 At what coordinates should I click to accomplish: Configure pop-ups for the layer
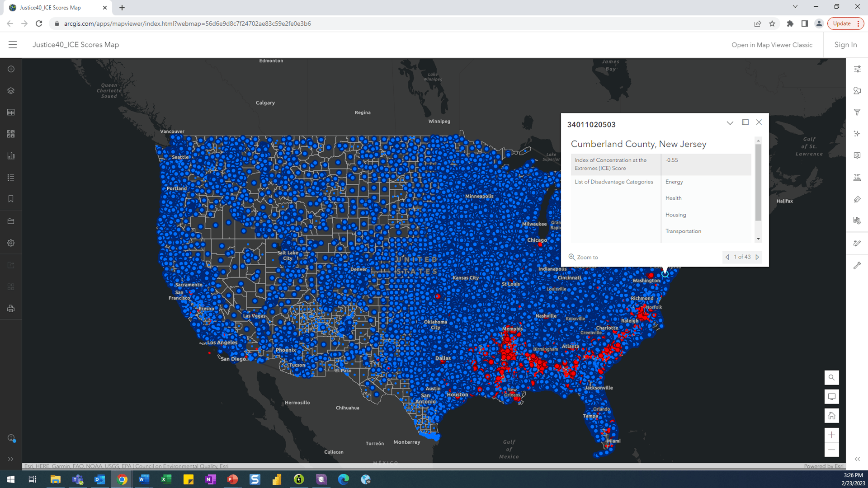click(857, 155)
